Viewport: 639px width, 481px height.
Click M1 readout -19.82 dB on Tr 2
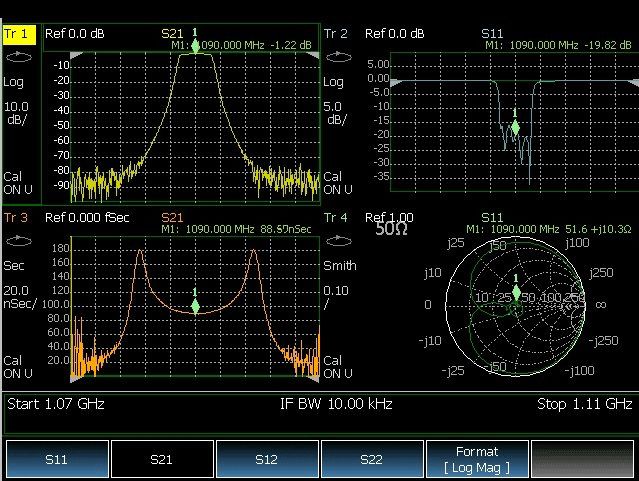558,45
